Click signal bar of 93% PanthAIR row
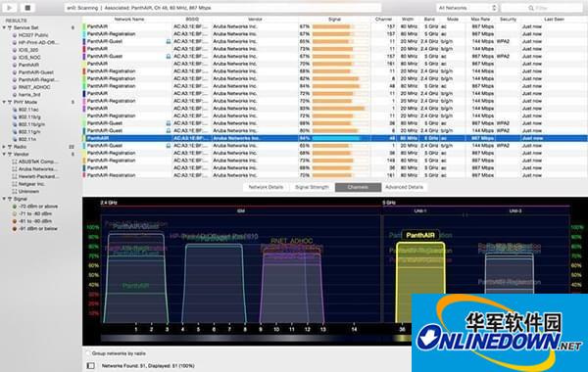588x372 pixels. (x=339, y=109)
